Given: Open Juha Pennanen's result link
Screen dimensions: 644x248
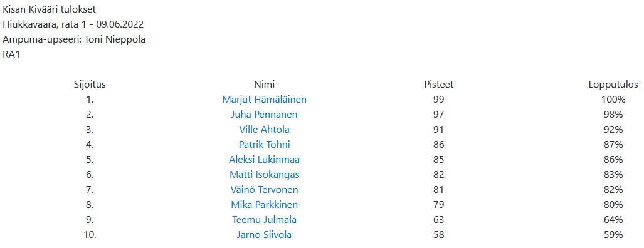Looking at the screenshot, I should pos(265,115).
